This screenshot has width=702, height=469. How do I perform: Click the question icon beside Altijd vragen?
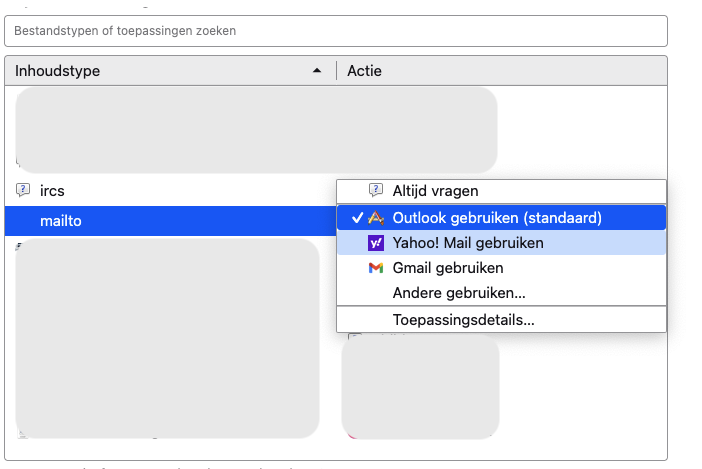tap(376, 190)
